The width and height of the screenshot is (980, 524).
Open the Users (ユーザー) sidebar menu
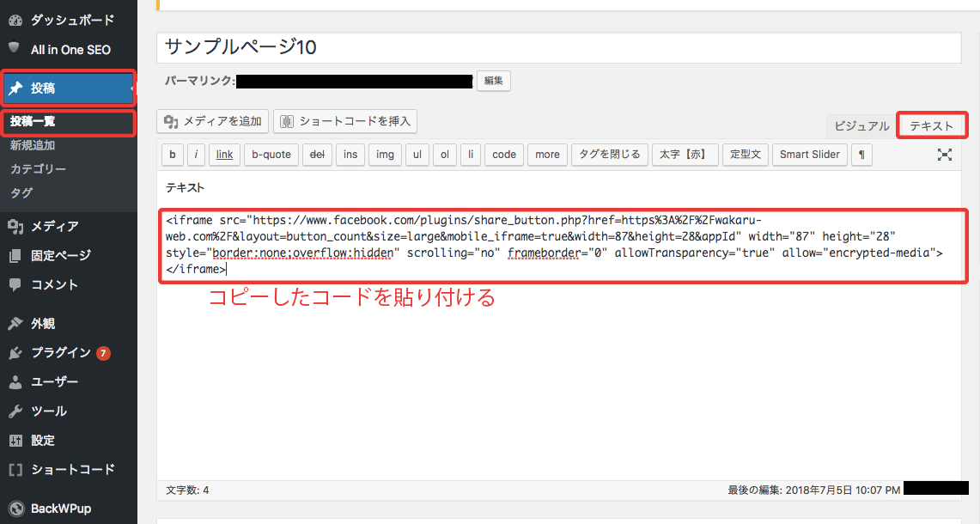[53, 381]
